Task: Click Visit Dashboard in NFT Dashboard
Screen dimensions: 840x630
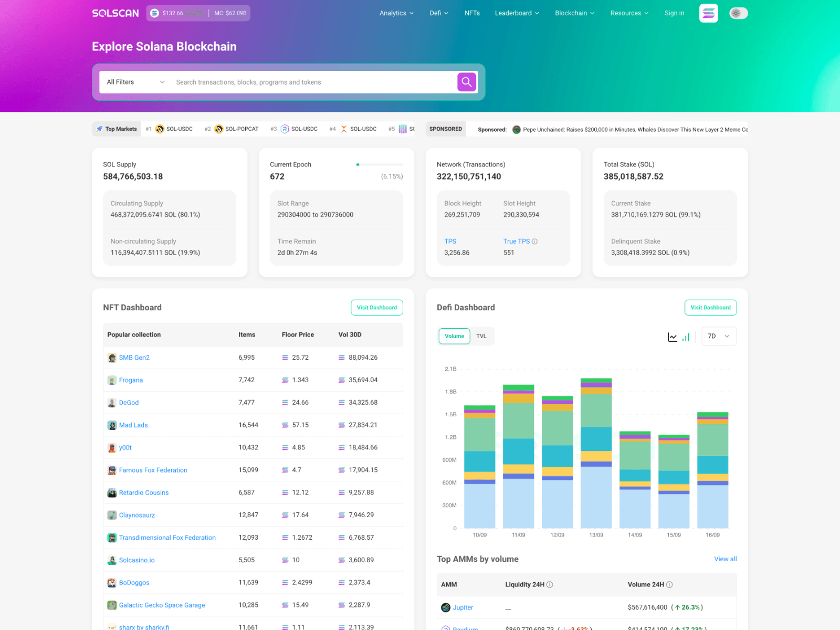Action: (376, 307)
